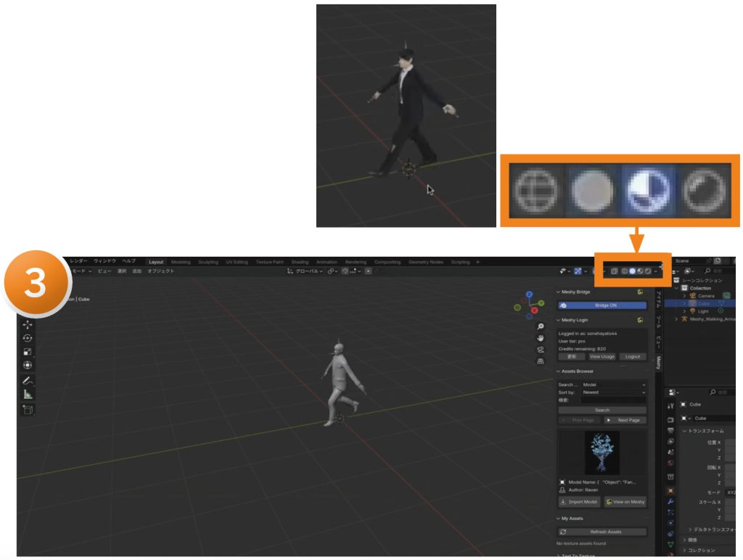Open the グローバル transform orientation dropdown
The image size is (743, 560).
[x=305, y=271]
